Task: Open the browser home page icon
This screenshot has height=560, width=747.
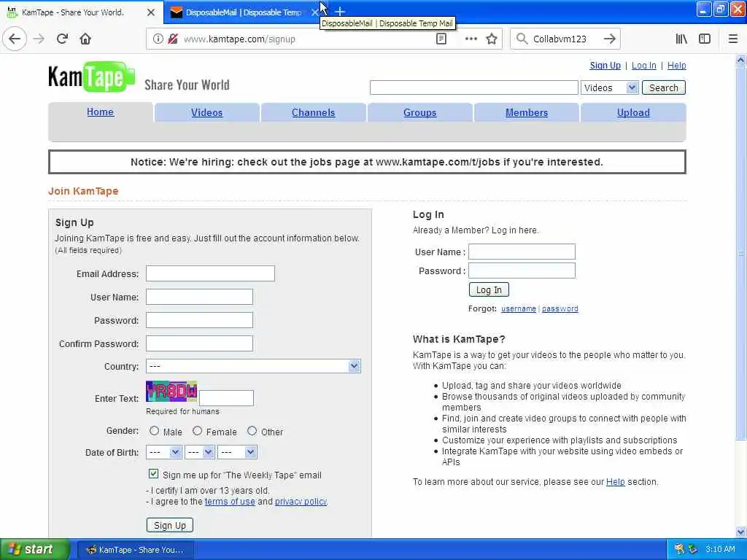Action: (x=85, y=39)
